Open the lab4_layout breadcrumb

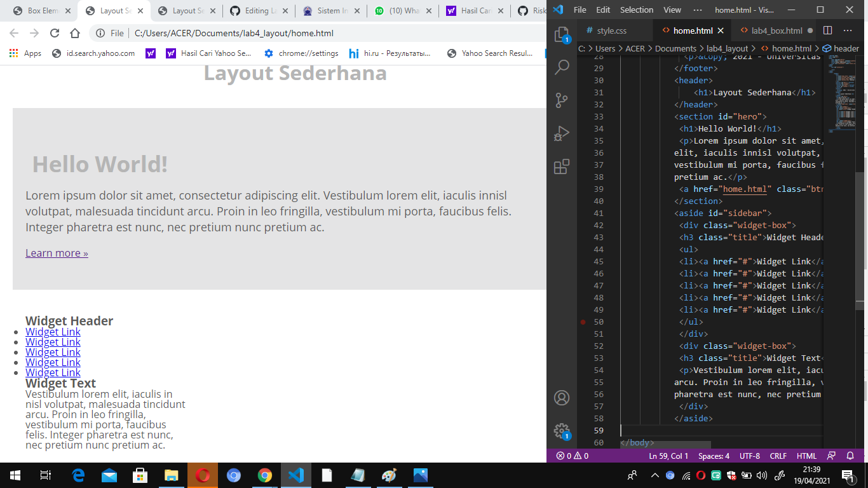[726, 48]
